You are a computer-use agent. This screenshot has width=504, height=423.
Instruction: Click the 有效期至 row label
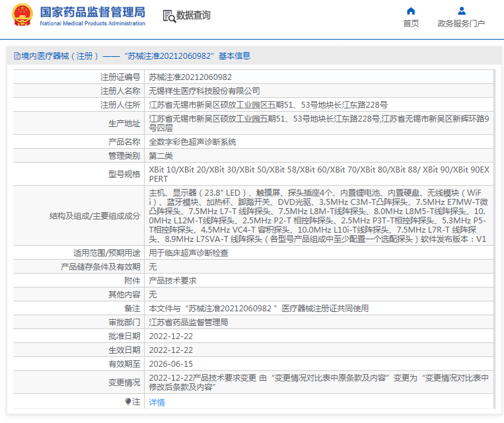(124, 364)
